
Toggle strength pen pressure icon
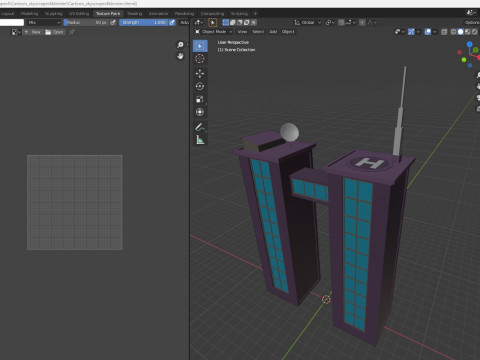172,22
